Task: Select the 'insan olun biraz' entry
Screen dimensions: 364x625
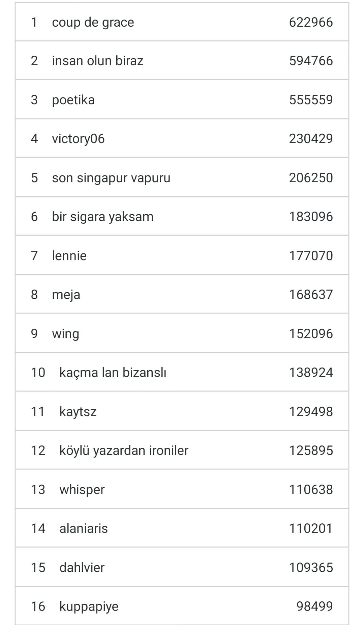Action: tap(97, 61)
